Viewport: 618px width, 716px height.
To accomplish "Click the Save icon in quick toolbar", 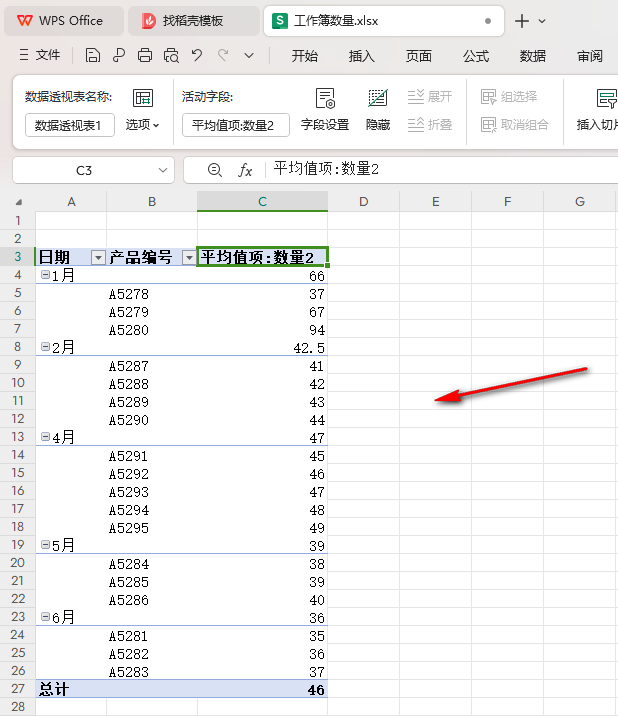I will click(93, 55).
